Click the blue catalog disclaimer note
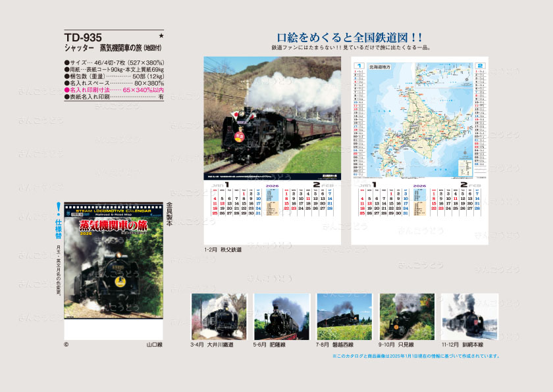 416,356
